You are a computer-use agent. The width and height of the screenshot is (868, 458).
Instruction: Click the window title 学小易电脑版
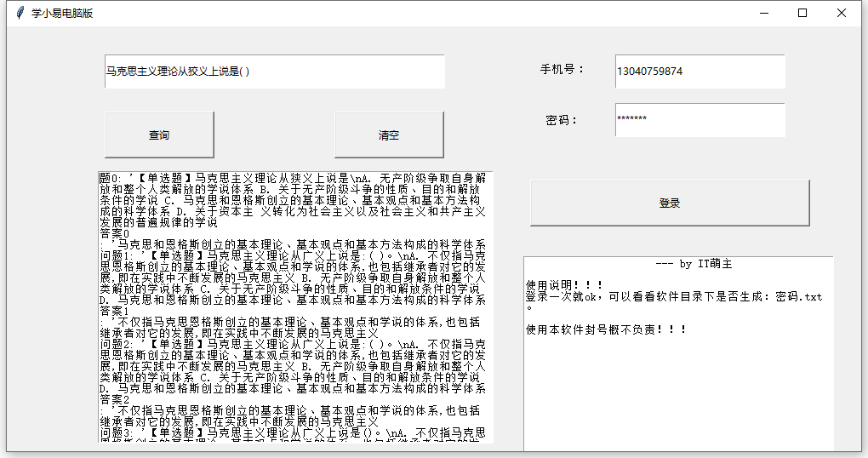tap(63, 13)
